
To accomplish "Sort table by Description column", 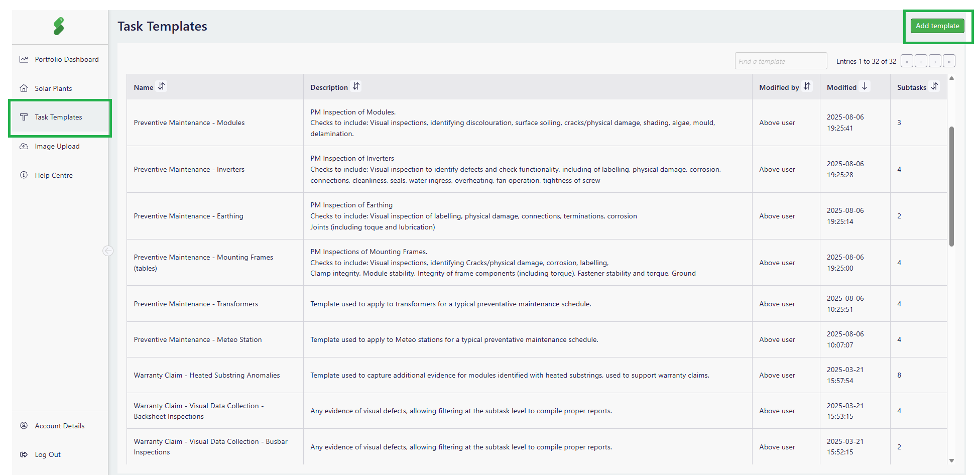I will point(356,86).
